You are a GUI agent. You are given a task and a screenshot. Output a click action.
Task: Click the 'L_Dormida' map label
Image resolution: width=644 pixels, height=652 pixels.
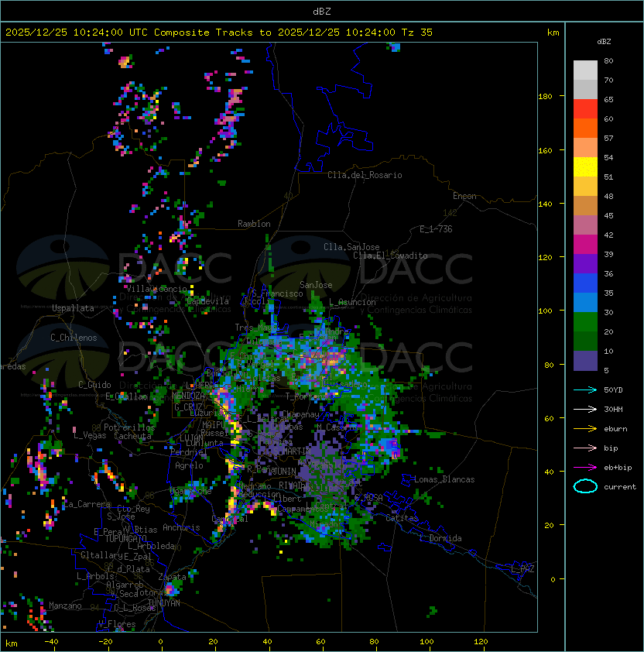[x=440, y=538]
